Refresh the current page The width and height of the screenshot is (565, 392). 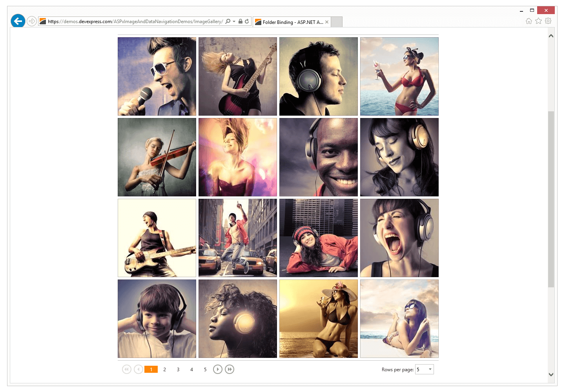click(x=246, y=21)
